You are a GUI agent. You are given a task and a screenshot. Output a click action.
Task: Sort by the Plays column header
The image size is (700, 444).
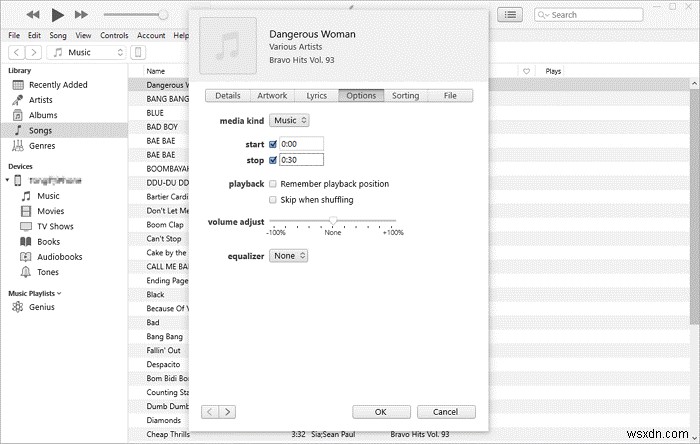(553, 71)
